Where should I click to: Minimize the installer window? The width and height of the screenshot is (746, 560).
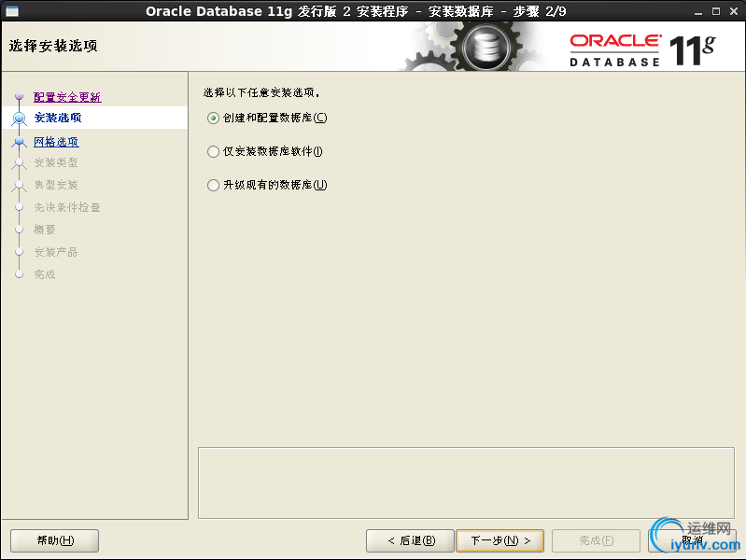[698, 11]
